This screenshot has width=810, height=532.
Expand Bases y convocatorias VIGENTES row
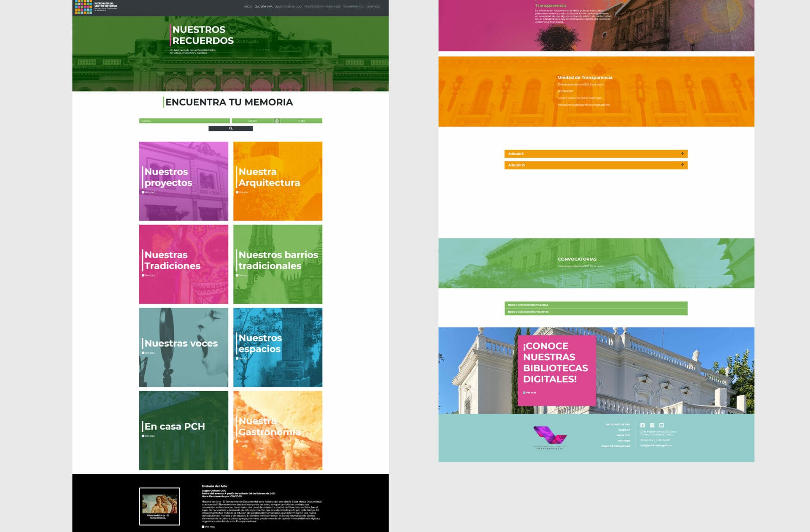tap(596, 312)
